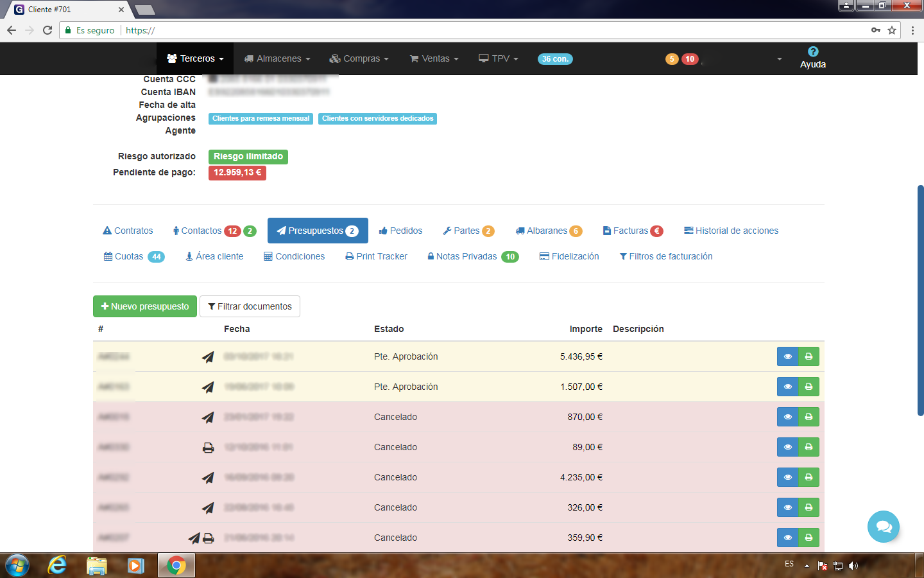Screen dimensions: 924x578
Task: Click the saved password key icon
Action: click(x=875, y=30)
